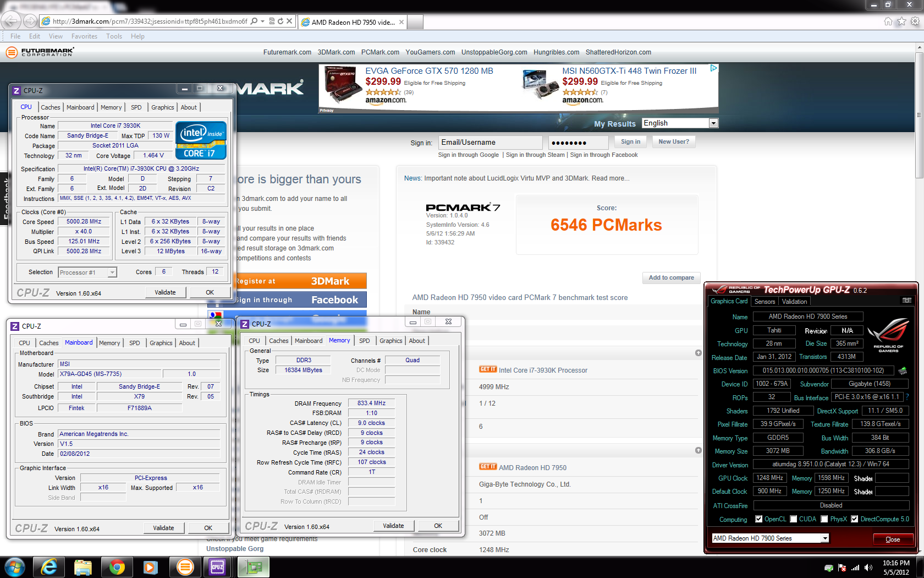Click the Bus Interface question mark icon

tap(907, 397)
